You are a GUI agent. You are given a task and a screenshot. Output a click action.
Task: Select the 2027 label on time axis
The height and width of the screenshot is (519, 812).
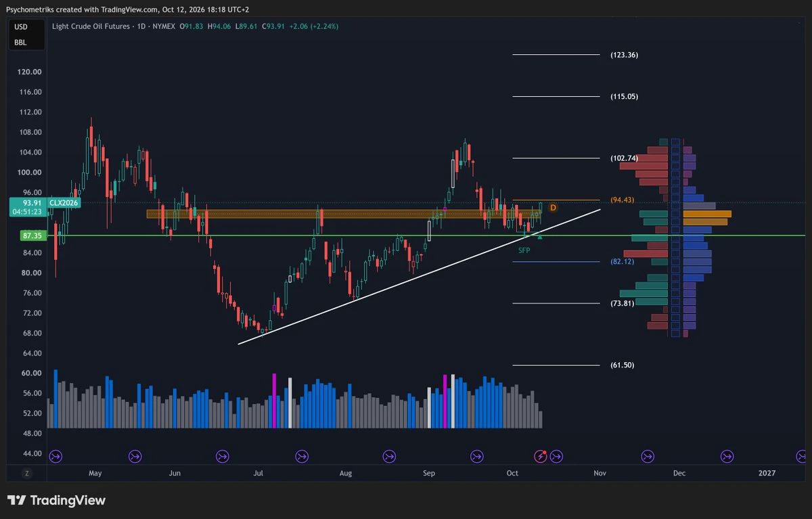767,473
